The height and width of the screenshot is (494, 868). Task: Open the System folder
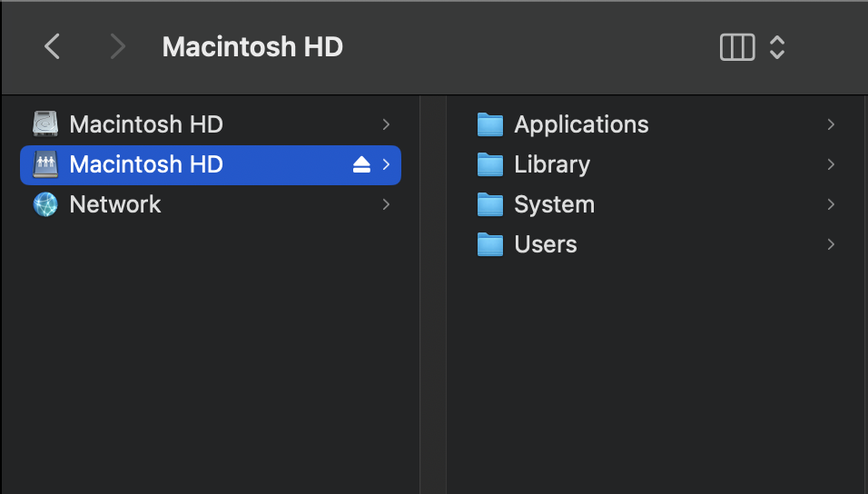click(656, 204)
